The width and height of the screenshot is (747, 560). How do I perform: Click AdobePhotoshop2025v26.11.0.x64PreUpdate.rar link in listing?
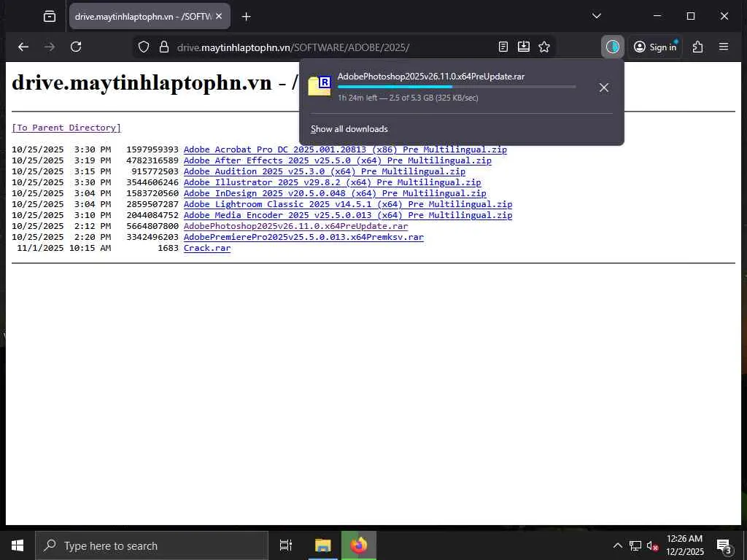coord(296,226)
